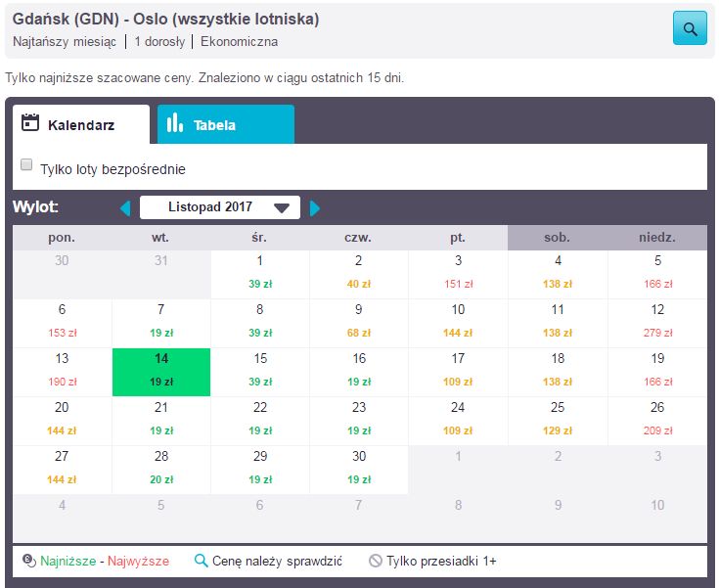The image size is (719, 588).
Task: Go to next month arrow
Action: click(314, 207)
